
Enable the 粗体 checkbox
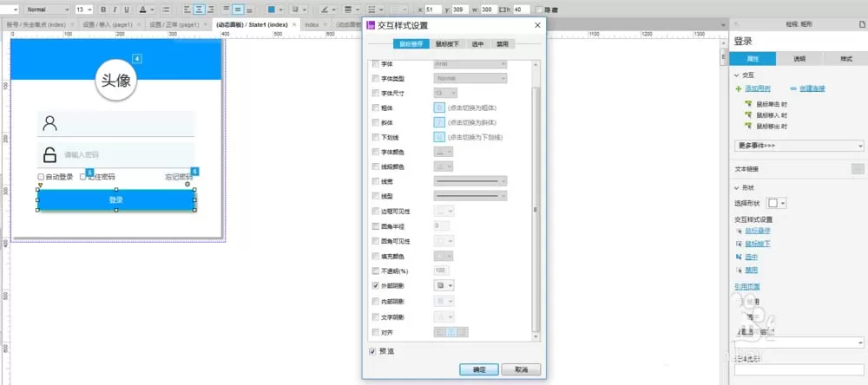tap(376, 108)
